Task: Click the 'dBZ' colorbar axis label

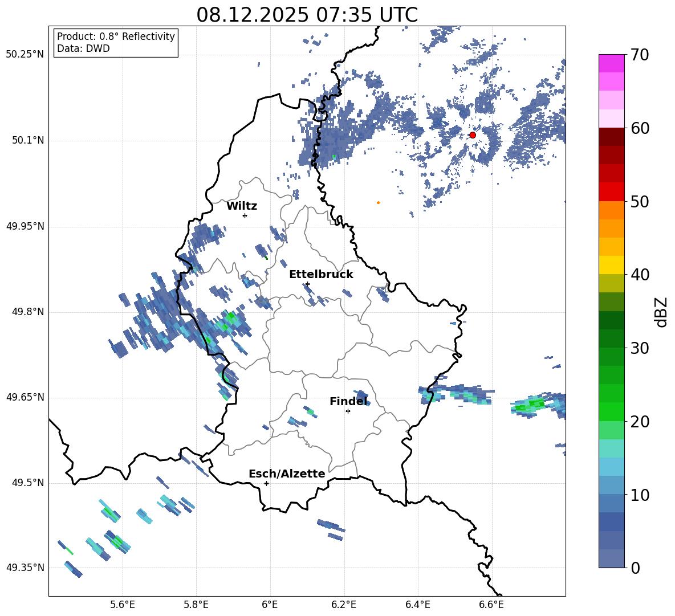Action: click(x=662, y=312)
